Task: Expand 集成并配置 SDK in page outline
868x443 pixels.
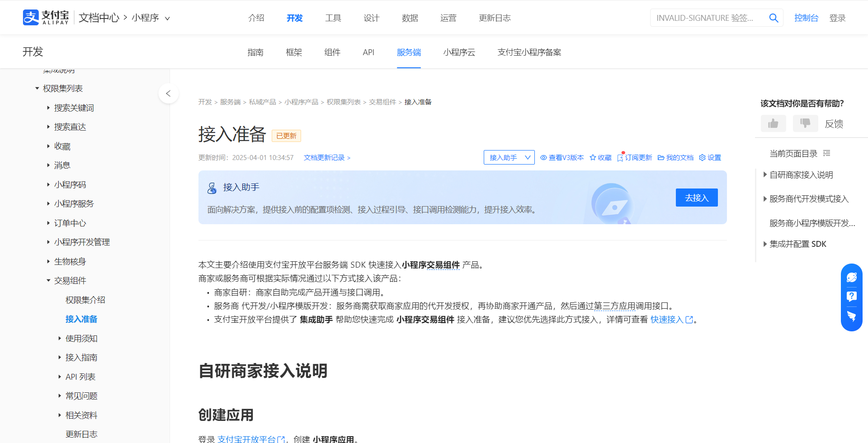Action: [x=765, y=244]
